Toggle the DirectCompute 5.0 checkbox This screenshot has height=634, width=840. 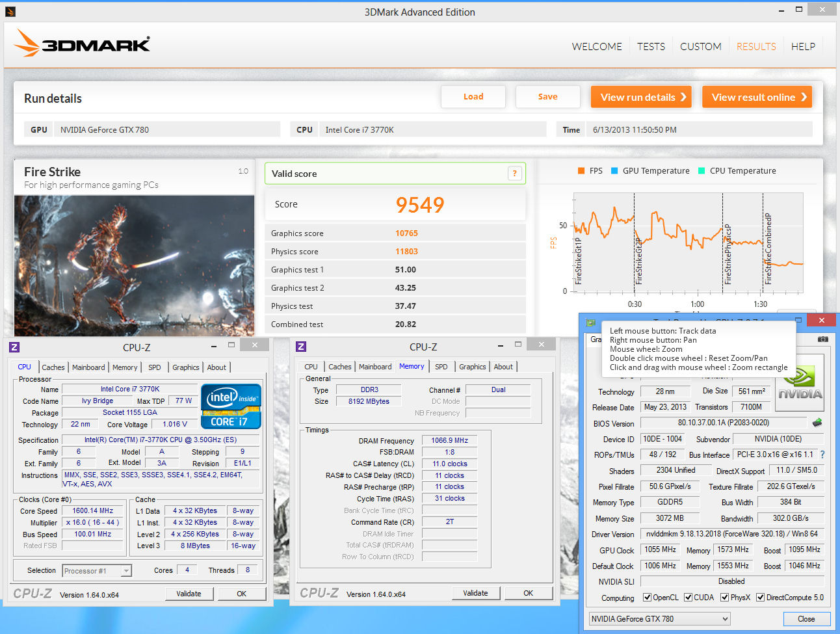pyautogui.click(x=760, y=598)
